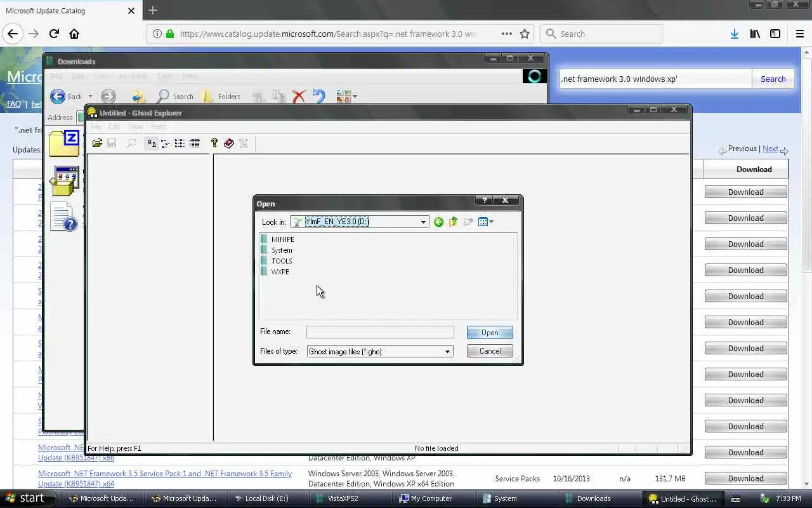Open the Back history dropdown arrow in Downloads

click(x=90, y=97)
